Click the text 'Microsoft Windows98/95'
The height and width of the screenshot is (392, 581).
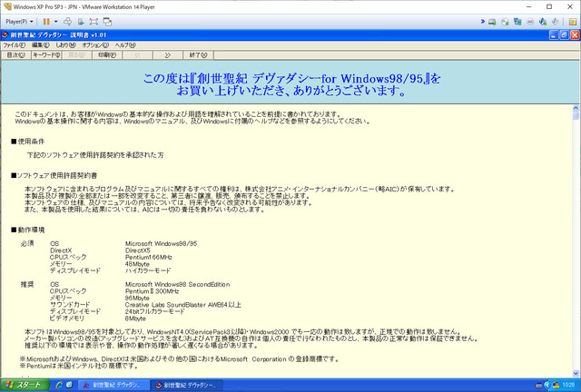click(162, 244)
